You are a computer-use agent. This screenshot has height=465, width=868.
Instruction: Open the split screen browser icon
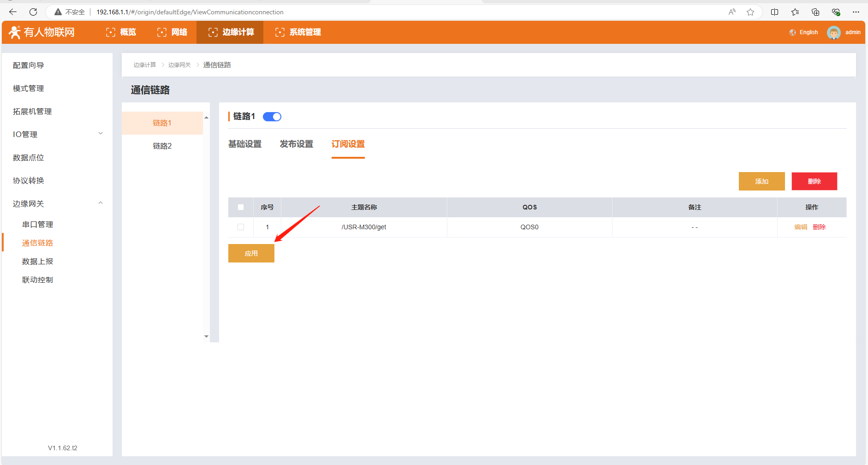[x=774, y=12]
